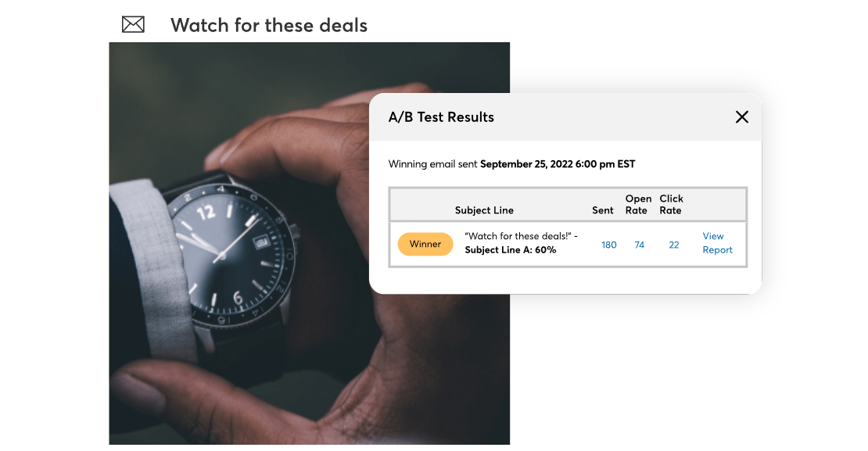
Task: Select the Click Rate column header
Action: (671, 204)
